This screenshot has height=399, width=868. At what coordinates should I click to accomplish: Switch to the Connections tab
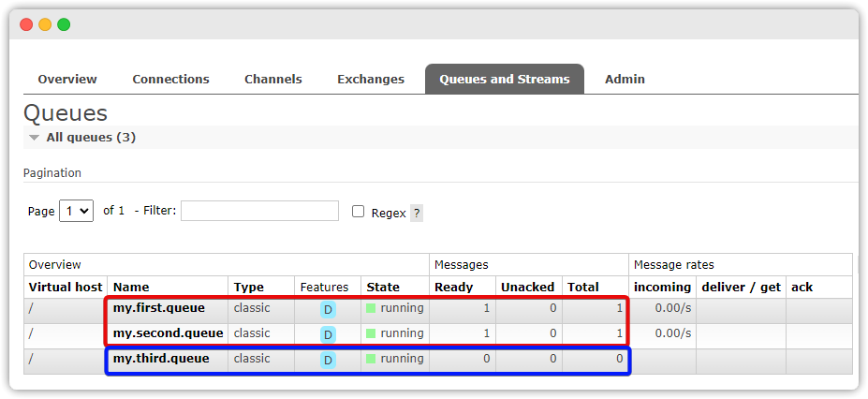point(170,79)
